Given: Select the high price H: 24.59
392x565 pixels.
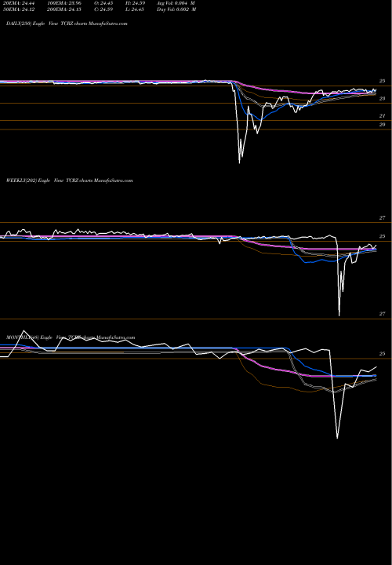Looking at the screenshot, I should click(x=135, y=3).
